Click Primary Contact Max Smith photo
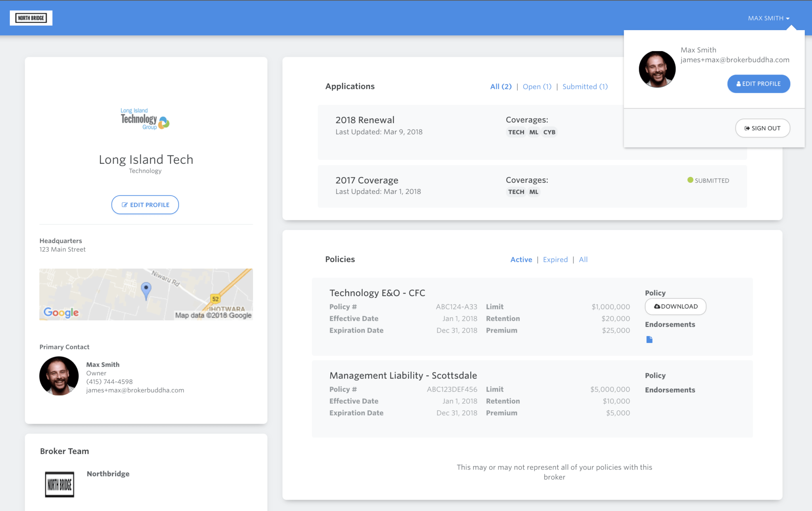The height and width of the screenshot is (511, 812). coord(59,376)
